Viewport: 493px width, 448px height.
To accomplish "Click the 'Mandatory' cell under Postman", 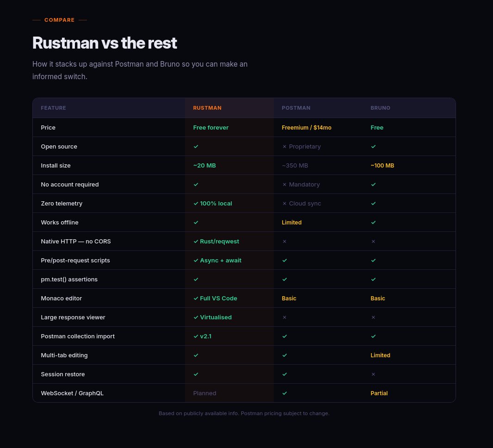I will pyautogui.click(x=301, y=184).
